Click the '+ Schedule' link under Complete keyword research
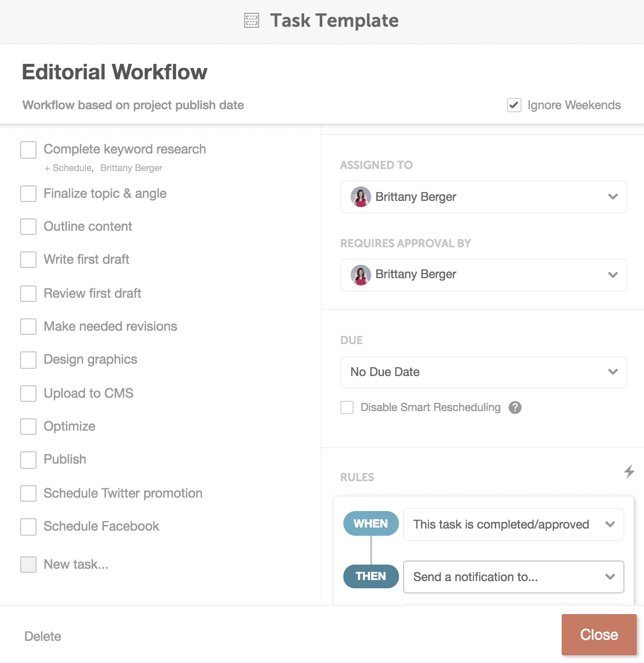 [x=68, y=167]
